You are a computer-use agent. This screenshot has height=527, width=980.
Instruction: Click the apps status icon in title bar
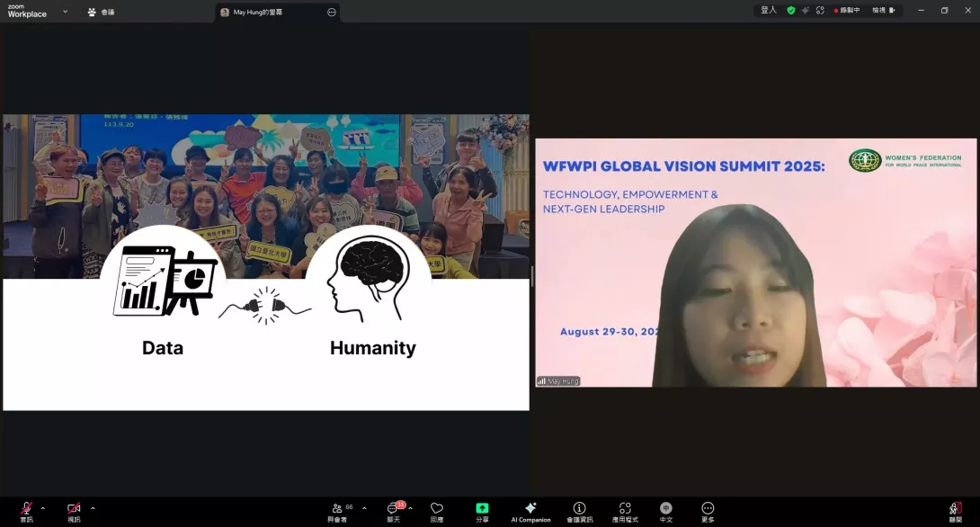[820, 10]
